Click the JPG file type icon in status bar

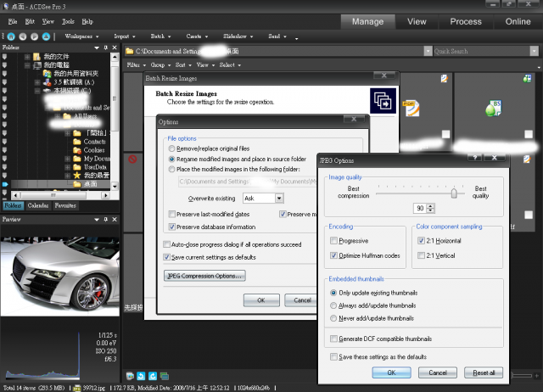pyautogui.click(x=77, y=389)
